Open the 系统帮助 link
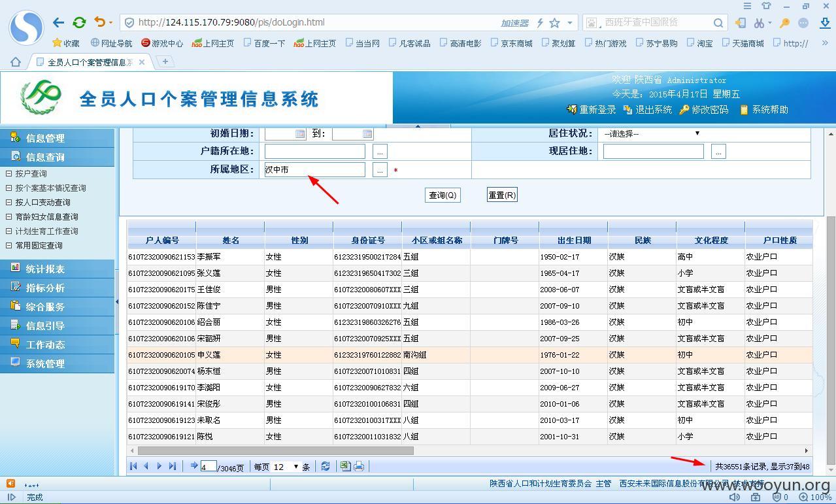The height and width of the screenshot is (504, 836). [x=763, y=110]
